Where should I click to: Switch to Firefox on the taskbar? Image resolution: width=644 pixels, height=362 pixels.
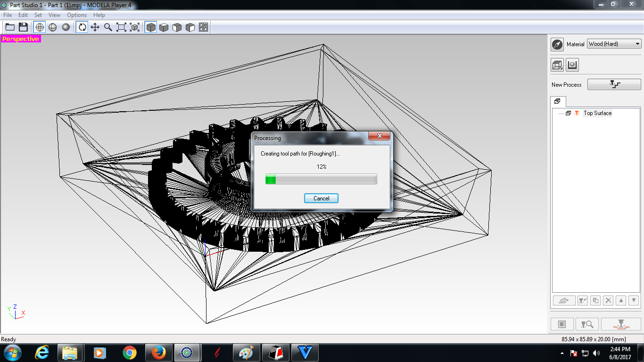(x=158, y=353)
